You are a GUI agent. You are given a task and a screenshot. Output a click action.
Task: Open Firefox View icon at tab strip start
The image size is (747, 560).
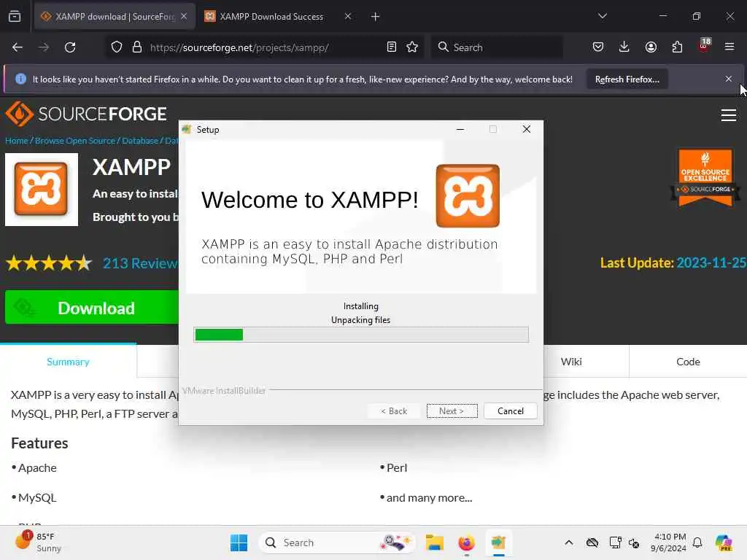pyautogui.click(x=15, y=17)
